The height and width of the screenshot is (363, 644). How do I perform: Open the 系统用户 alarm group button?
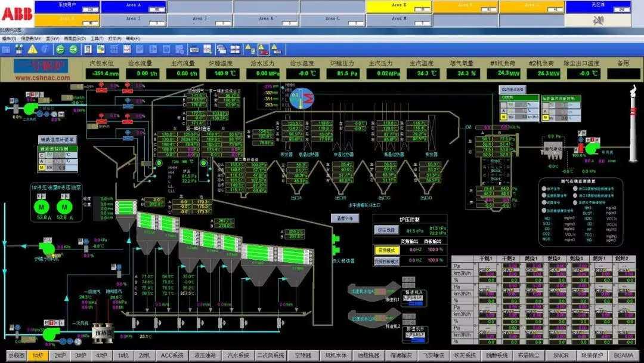[67, 7]
